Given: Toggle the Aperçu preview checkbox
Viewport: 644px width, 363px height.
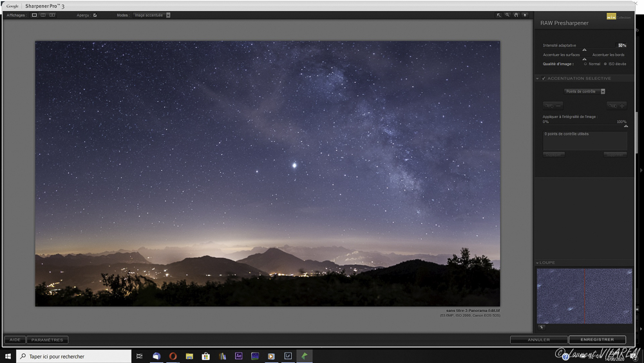Looking at the screenshot, I should pyautogui.click(x=95, y=15).
